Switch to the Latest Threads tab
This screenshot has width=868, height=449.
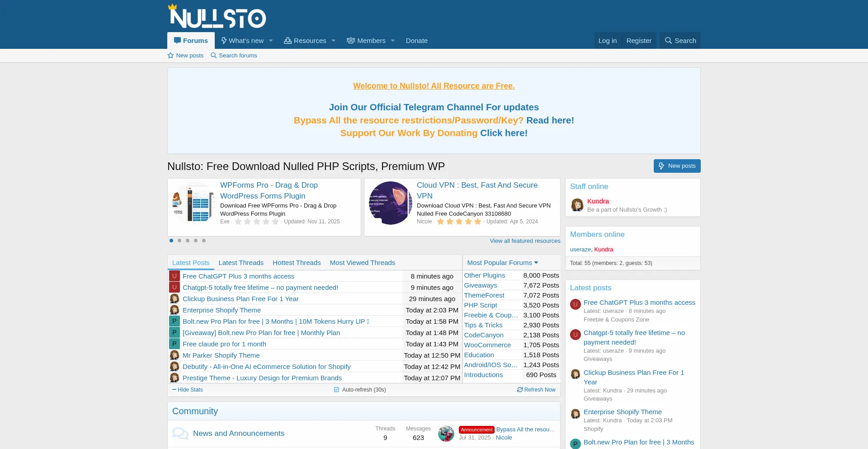241,263
